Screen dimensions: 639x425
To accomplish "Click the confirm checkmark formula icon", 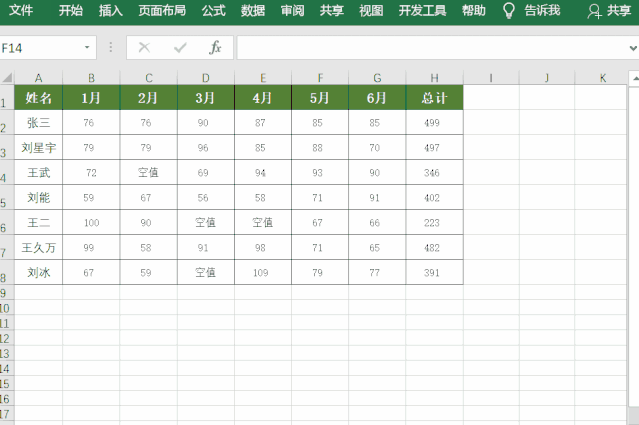I will 180,48.
